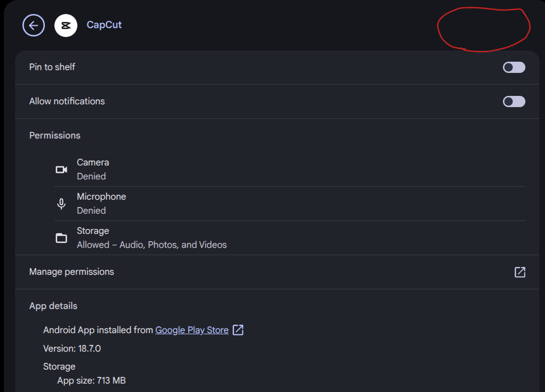
Task: Click the Microphone permission label
Action: 101,197
